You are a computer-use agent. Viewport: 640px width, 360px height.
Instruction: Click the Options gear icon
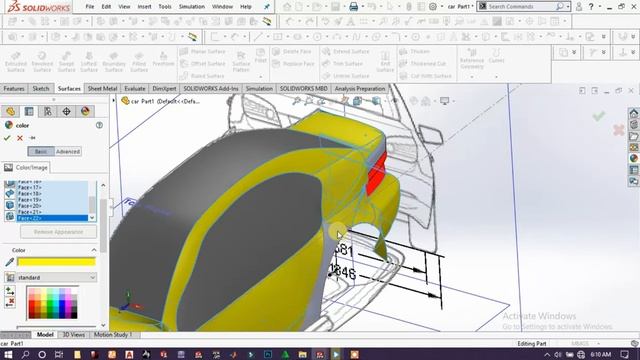pyautogui.click(x=433, y=7)
